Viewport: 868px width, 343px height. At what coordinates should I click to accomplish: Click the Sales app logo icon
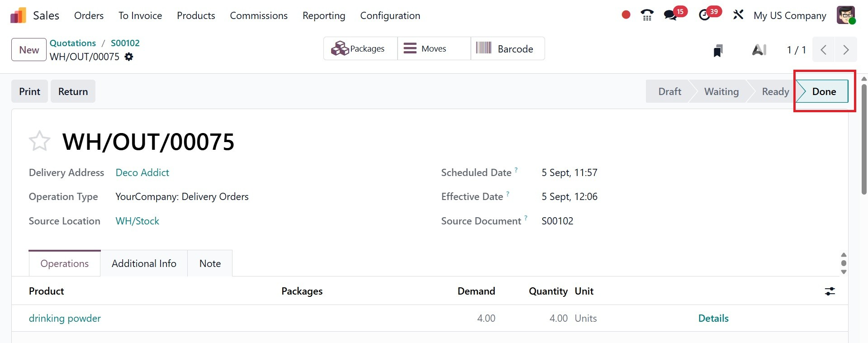[18, 15]
